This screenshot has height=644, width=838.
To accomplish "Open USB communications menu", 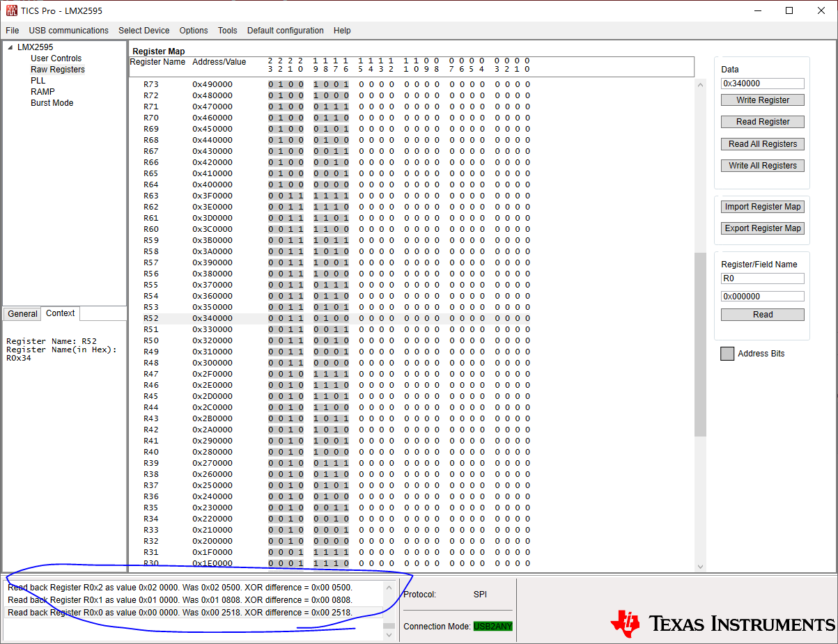I will pos(68,31).
